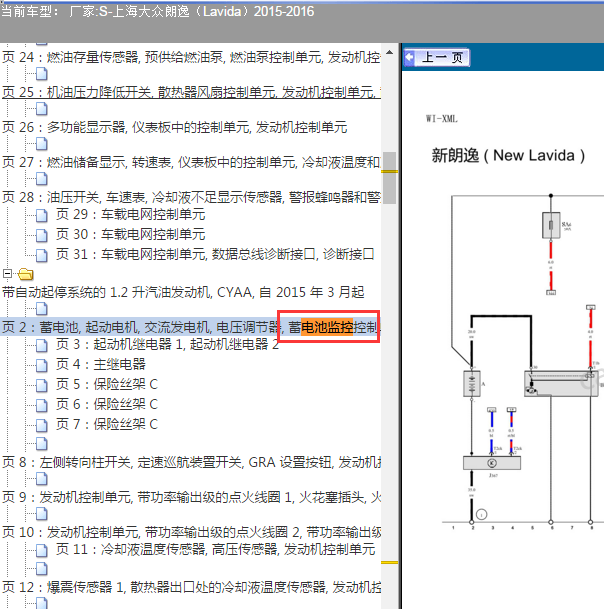Viewport: 604px width, 609px height.
Task: Select 页 26 多功能显示器 entry
Action: click(x=174, y=127)
